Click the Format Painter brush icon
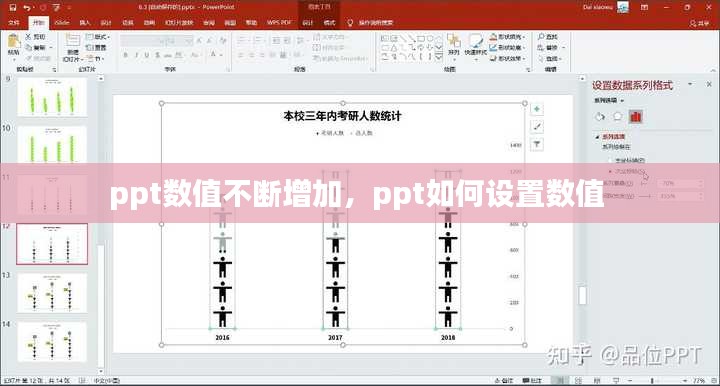The height and width of the screenshot is (386, 720). [x=28, y=58]
